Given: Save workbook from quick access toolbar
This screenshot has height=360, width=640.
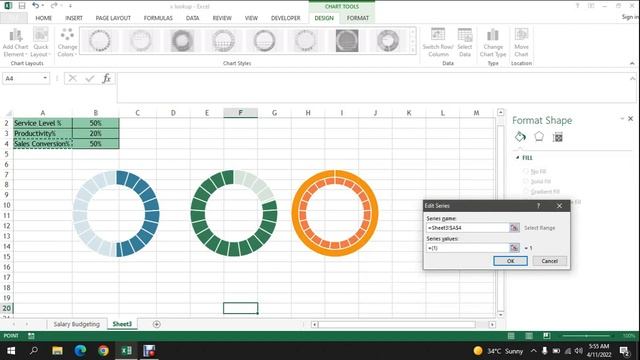Looking at the screenshot, I should [22, 6].
